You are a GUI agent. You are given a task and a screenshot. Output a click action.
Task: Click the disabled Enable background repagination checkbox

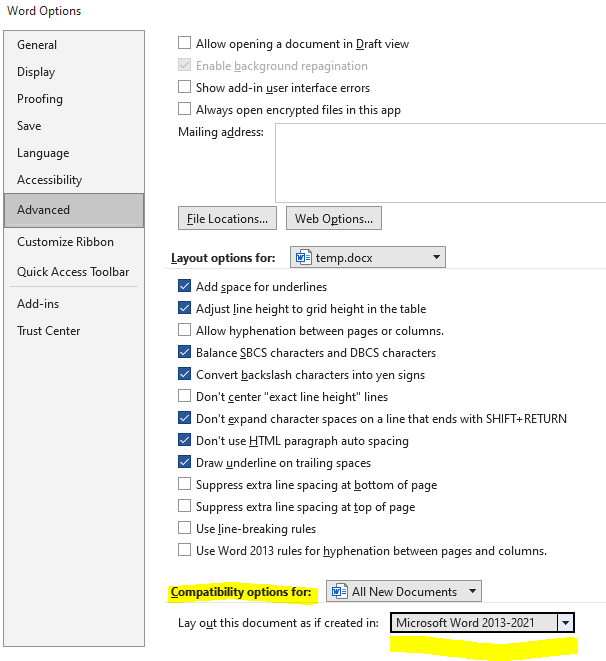coord(184,64)
